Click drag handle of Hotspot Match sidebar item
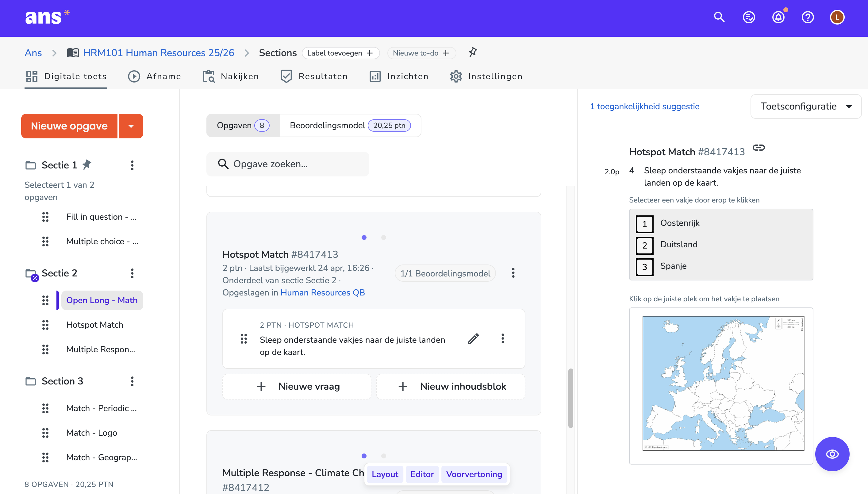Image resolution: width=868 pixels, height=494 pixels. pos(45,325)
